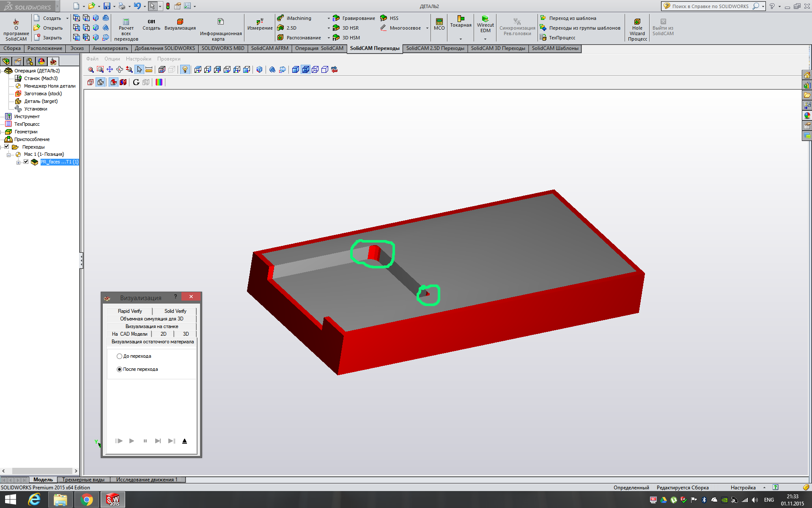This screenshot has width=812, height=508.
Task: Open the G01 Создать command
Action: (x=151, y=25)
